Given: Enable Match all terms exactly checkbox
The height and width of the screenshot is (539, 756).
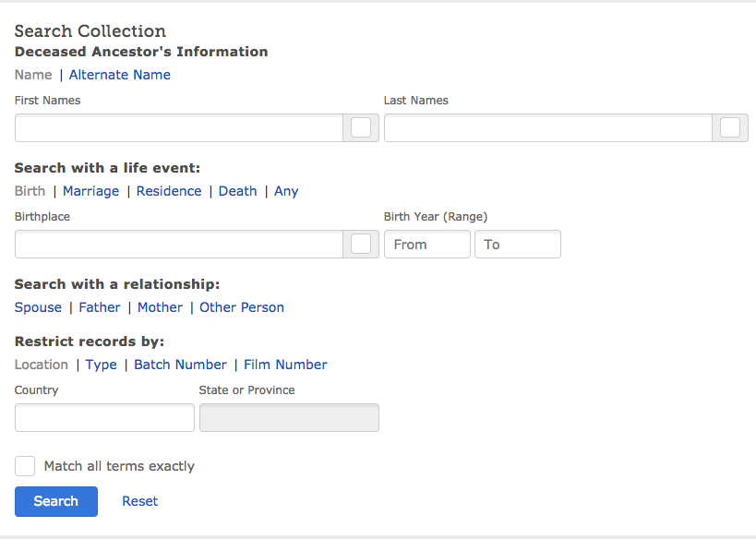Looking at the screenshot, I should [x=25, y=466].
